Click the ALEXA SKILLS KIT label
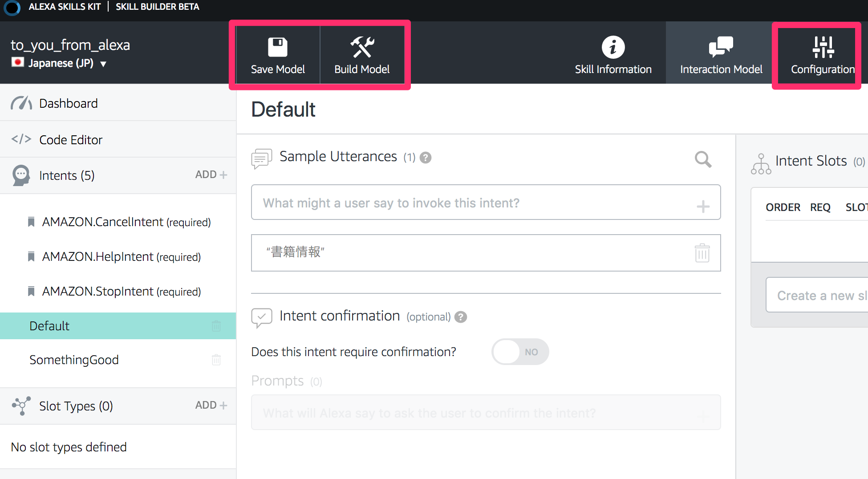 (65, 7)
